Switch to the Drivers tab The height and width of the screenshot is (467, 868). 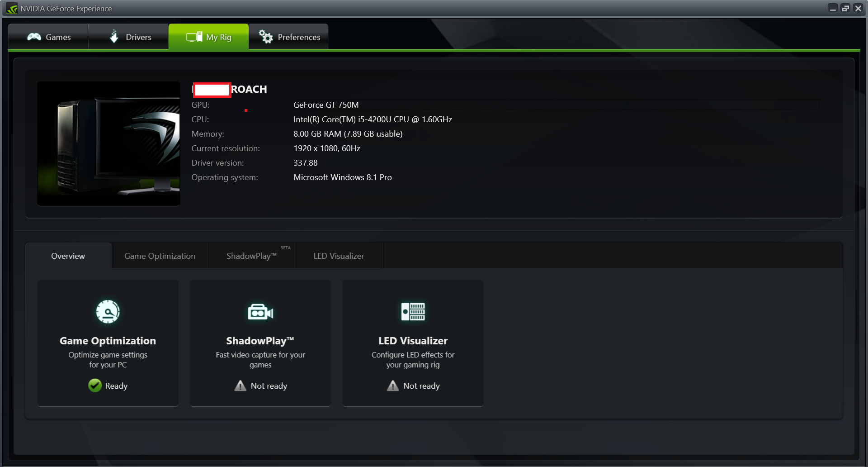point(128,37)
